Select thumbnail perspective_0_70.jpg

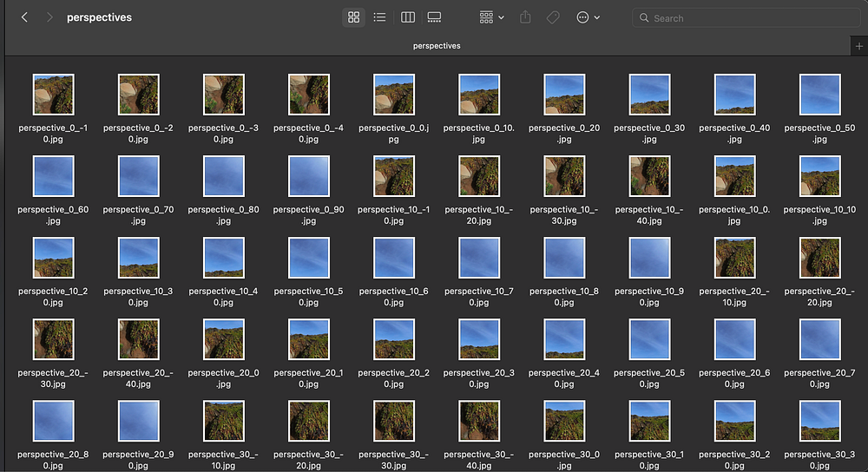pyautogui.click(x=138, y=176)
